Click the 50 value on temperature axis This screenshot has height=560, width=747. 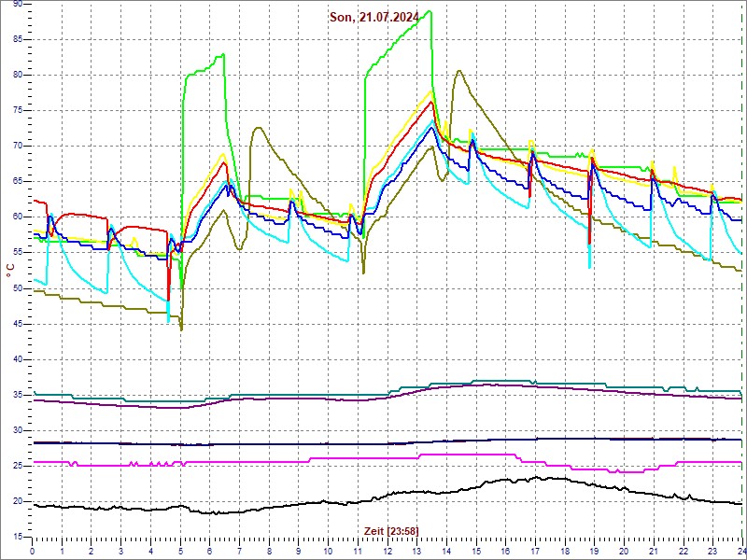point(18,288)
